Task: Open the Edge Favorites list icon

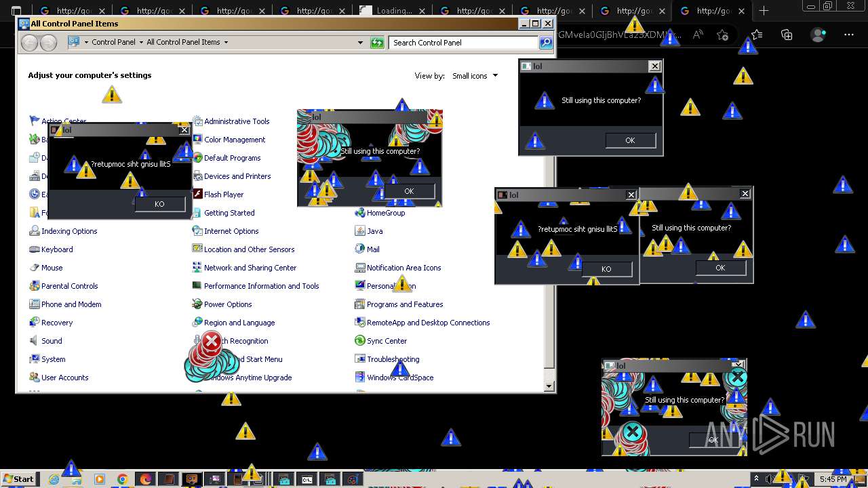Action: click(x=757, y=35)
